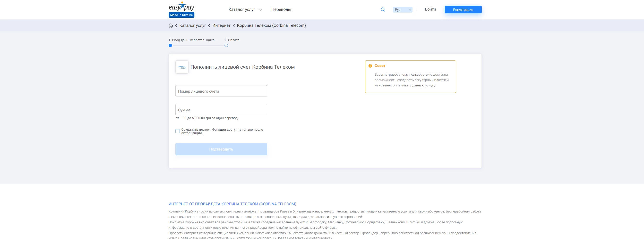Click the heading Пополнить лицевой счет Корбина Телеком

(x=243, y=67)
